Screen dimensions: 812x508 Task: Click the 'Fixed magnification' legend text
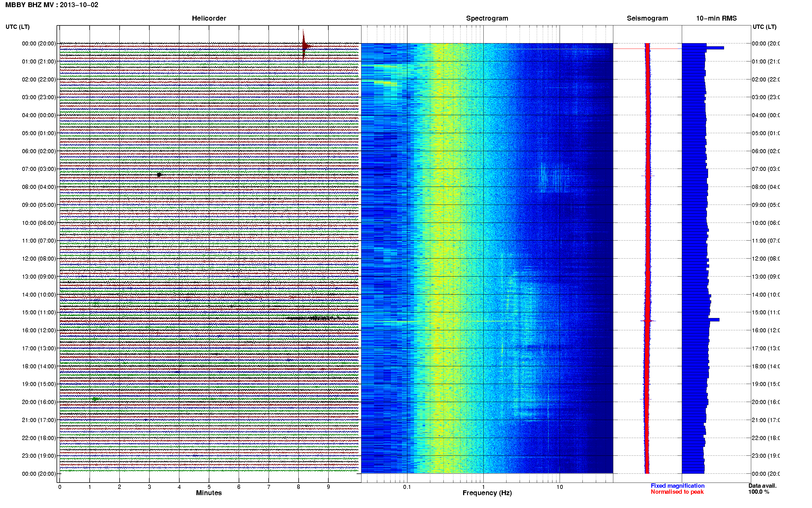[678, 486]
